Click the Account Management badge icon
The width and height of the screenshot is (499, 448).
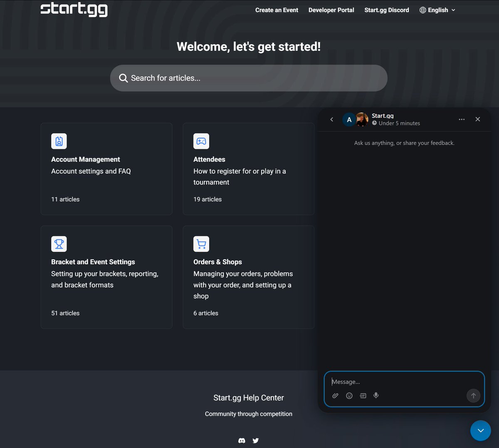coord(59,141)
